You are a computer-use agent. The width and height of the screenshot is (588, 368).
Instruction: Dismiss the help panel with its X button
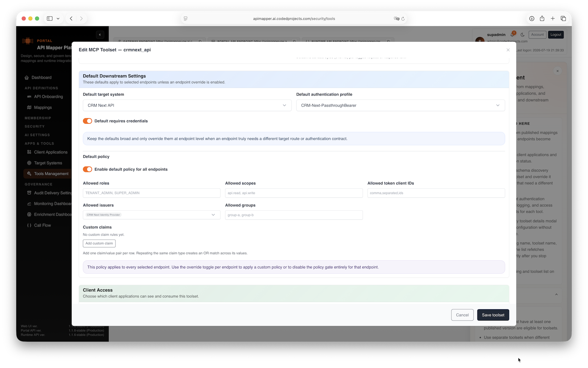click(x=558, y=71)
